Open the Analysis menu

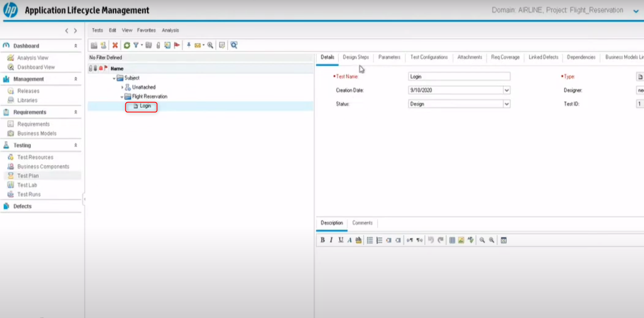[170, 30]
